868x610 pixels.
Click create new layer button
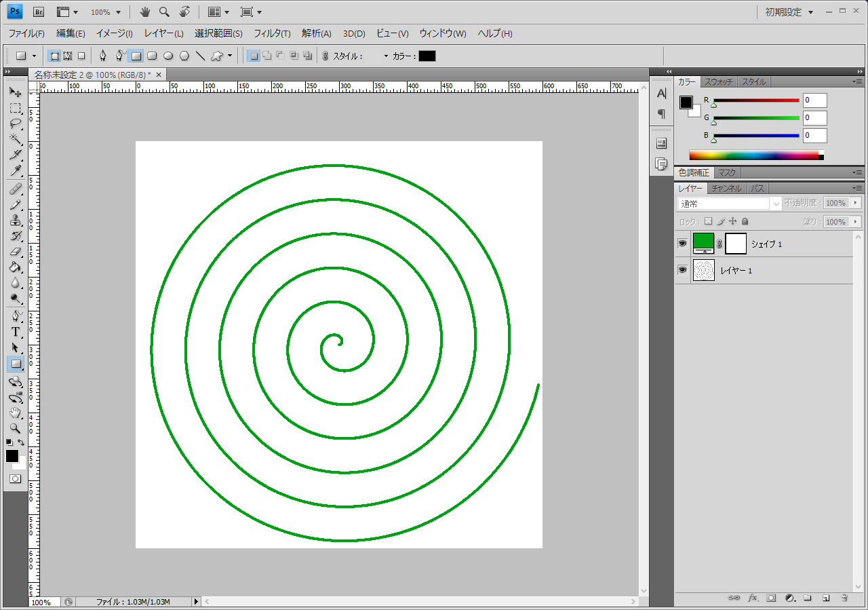826,598
